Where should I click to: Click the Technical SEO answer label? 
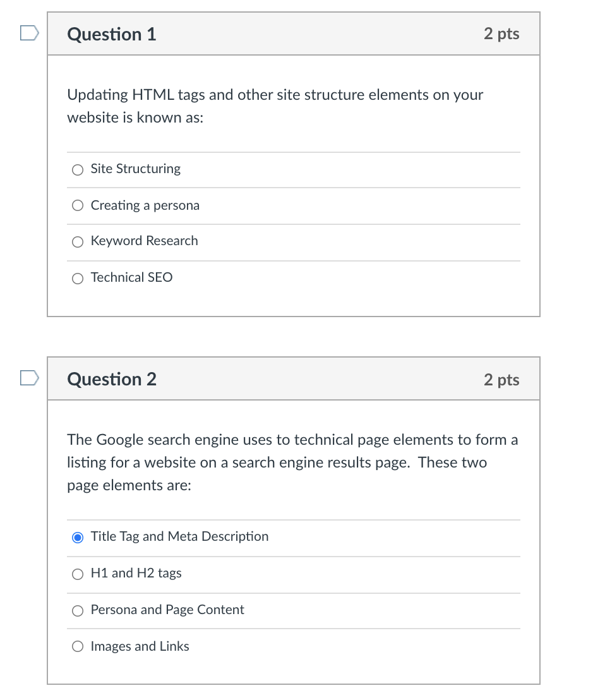pyautogui.click(x=132, y=277)
